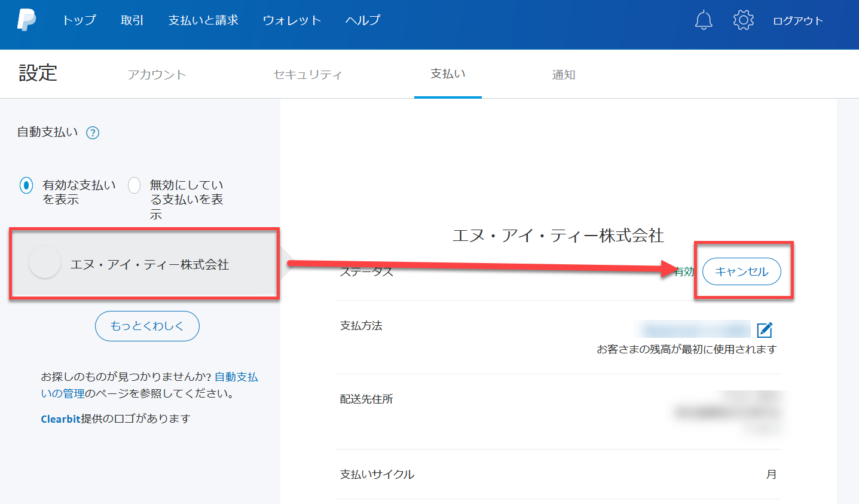Click the help question mark beside 自動支払い
859x504 pixels.
(93, 133)
